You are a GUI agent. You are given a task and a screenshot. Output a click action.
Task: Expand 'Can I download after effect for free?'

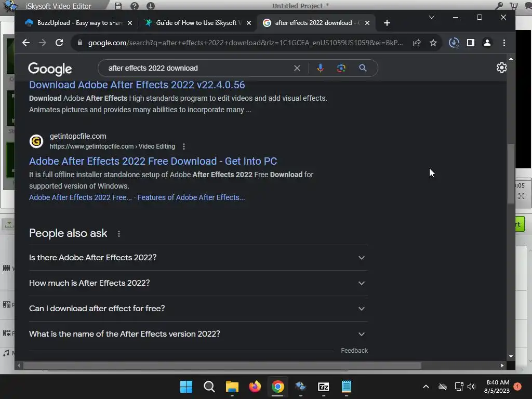pos(198,309)
